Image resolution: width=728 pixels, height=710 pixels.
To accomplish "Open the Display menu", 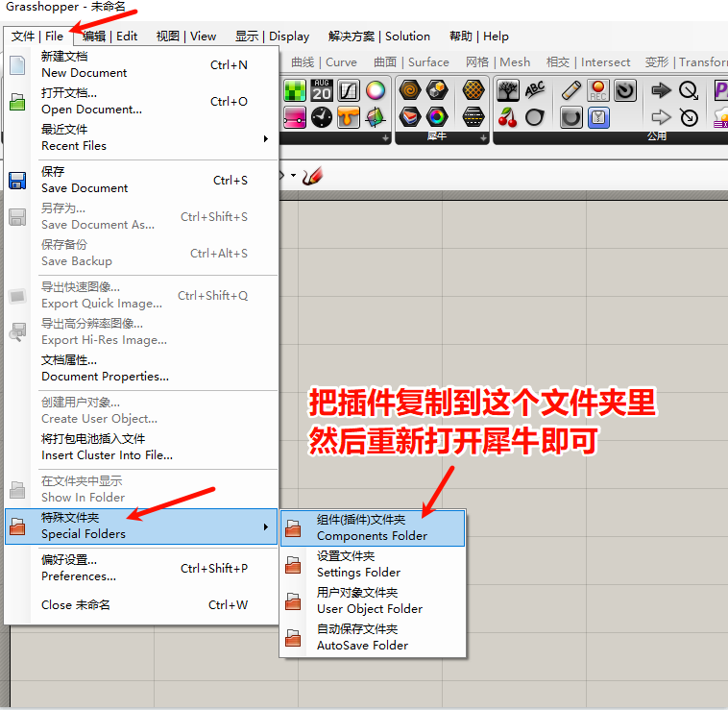I will click(272, 37).
